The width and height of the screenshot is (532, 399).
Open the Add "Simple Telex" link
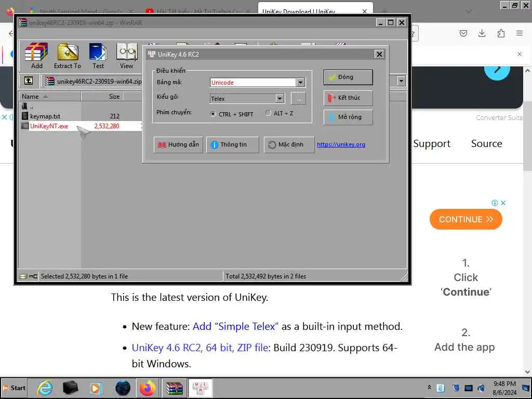click(235, 326)
